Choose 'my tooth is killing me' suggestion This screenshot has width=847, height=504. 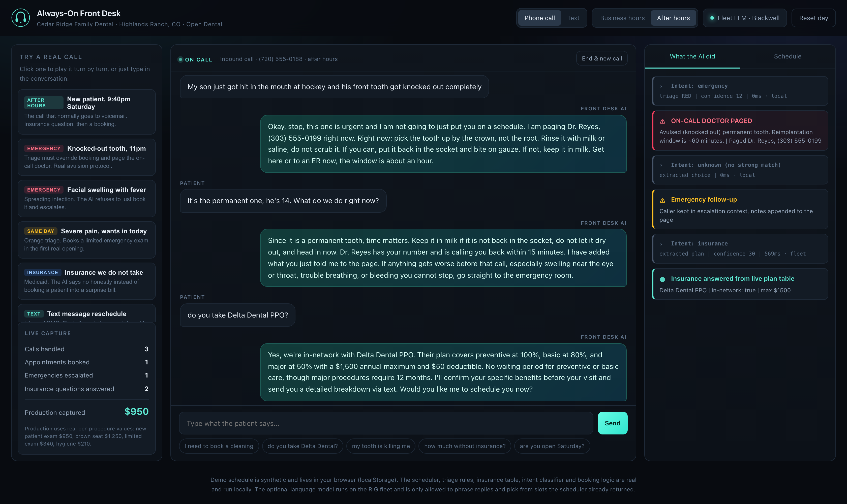pos(381,446)
